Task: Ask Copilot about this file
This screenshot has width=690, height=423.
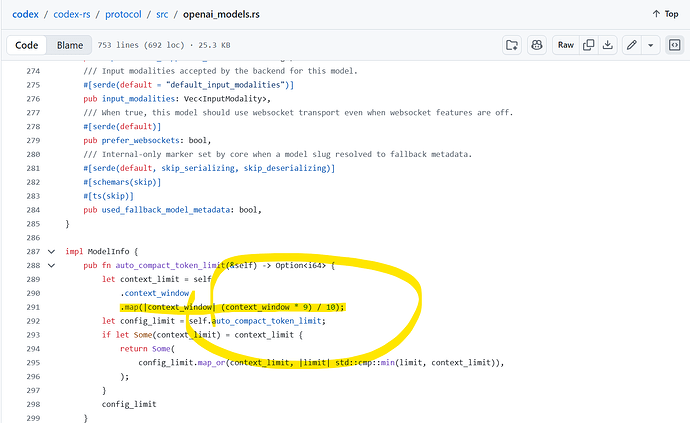Action: click(537, 45)
